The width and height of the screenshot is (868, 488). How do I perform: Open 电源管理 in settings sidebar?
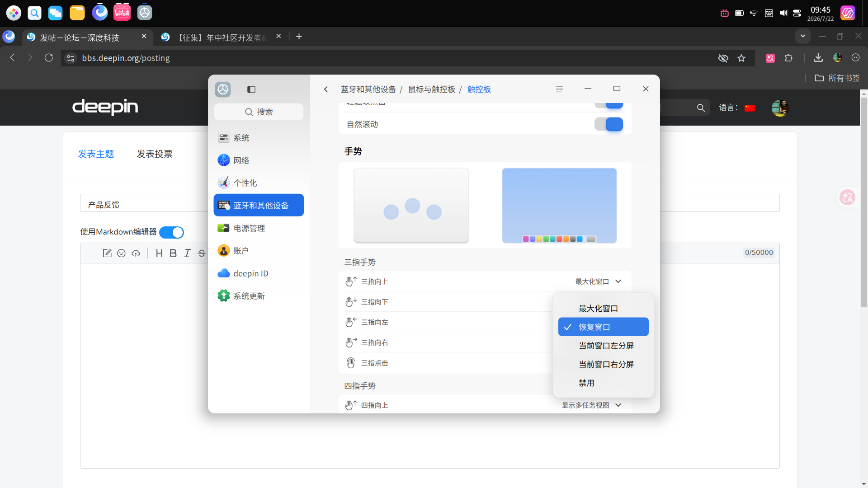259,228
